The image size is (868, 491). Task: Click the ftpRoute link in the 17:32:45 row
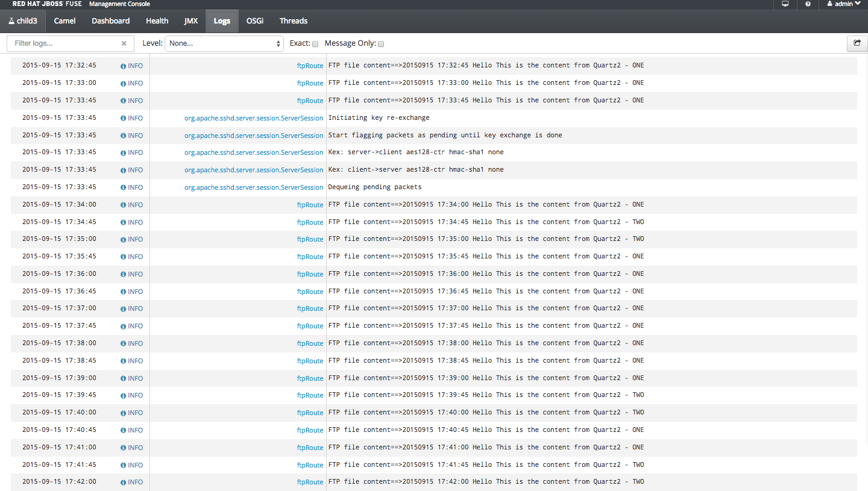pos(310,66)
